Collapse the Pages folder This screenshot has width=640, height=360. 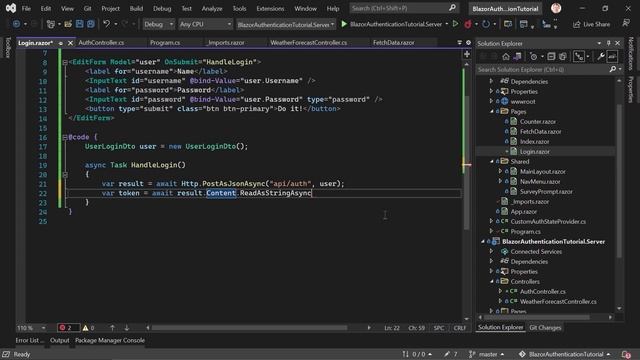click(x=491, y=111)
